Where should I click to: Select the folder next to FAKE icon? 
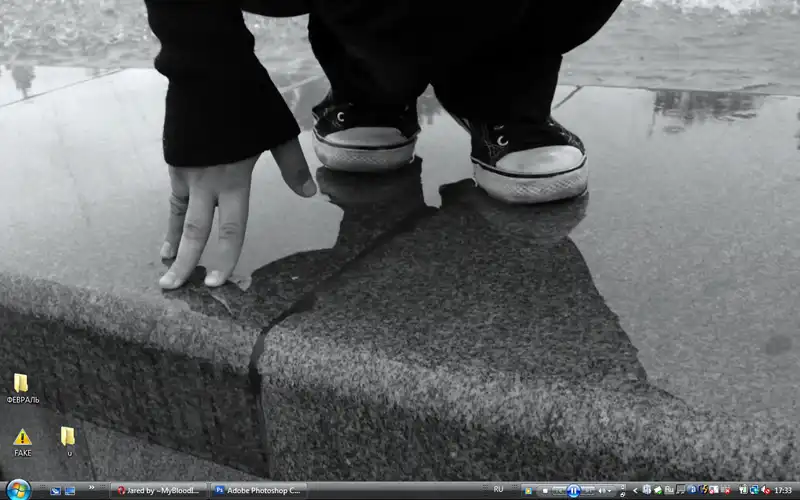coord(68,437)
